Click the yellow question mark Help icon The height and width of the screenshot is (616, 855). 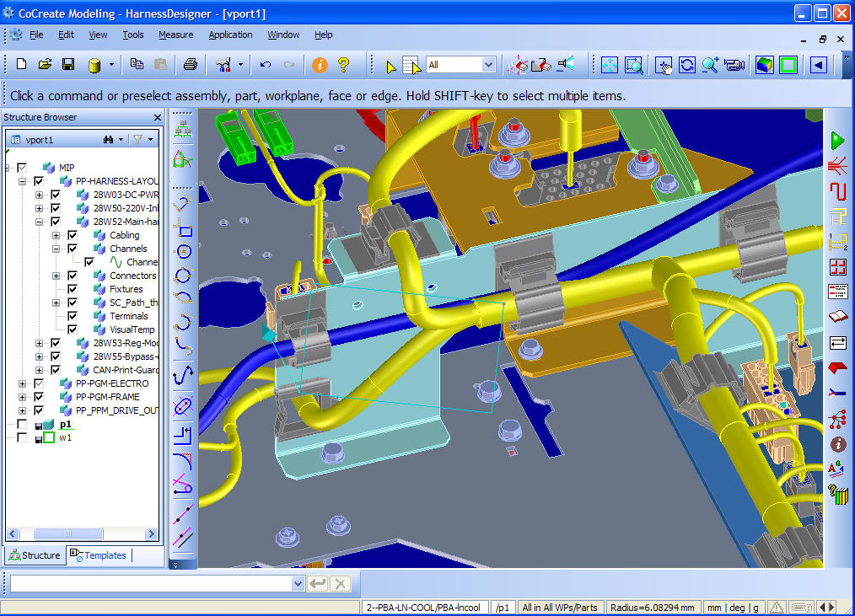[x=343, y=65]
